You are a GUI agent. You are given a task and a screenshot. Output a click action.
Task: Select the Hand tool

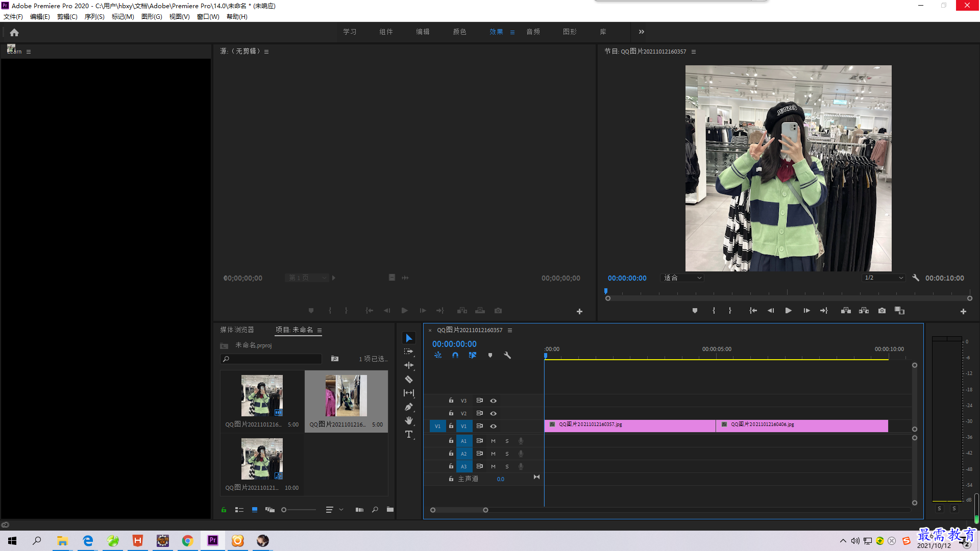[409, 420]
